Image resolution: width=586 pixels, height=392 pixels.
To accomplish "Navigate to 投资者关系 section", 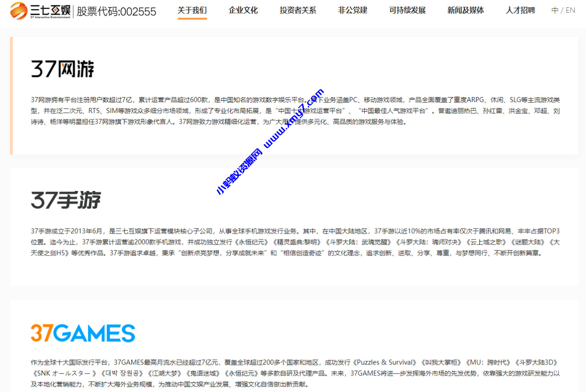I will pyautogui.click(x=298, y=10).
